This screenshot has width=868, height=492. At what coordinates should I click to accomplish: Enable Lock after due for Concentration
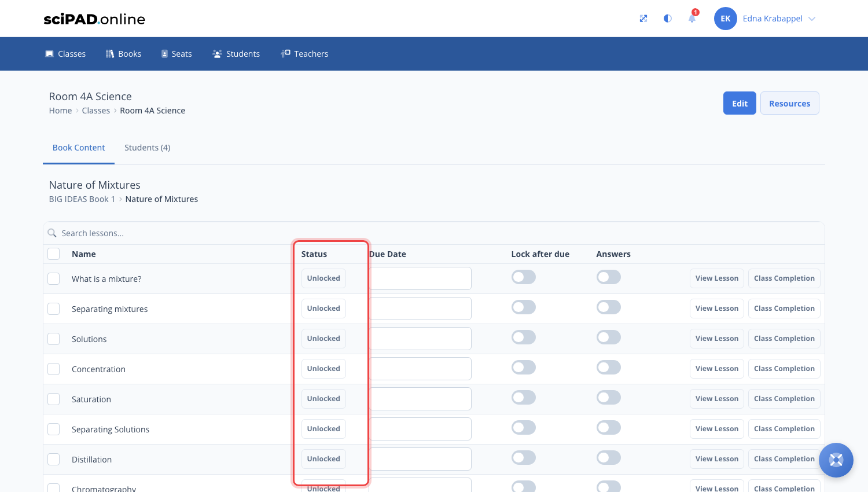coord(524,368)
